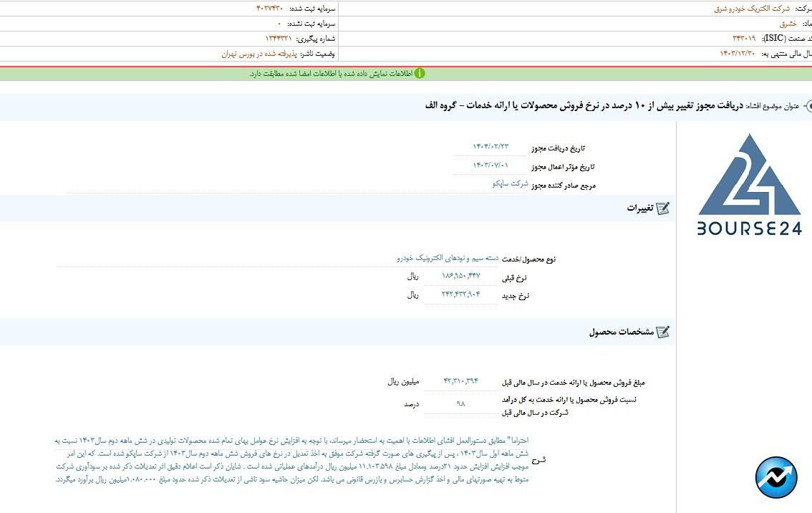Screen dimensions: 812x513
Task: Select the effective date ۱۴۰۳/۰۷/۰۱ field
Action: [490, 166]
